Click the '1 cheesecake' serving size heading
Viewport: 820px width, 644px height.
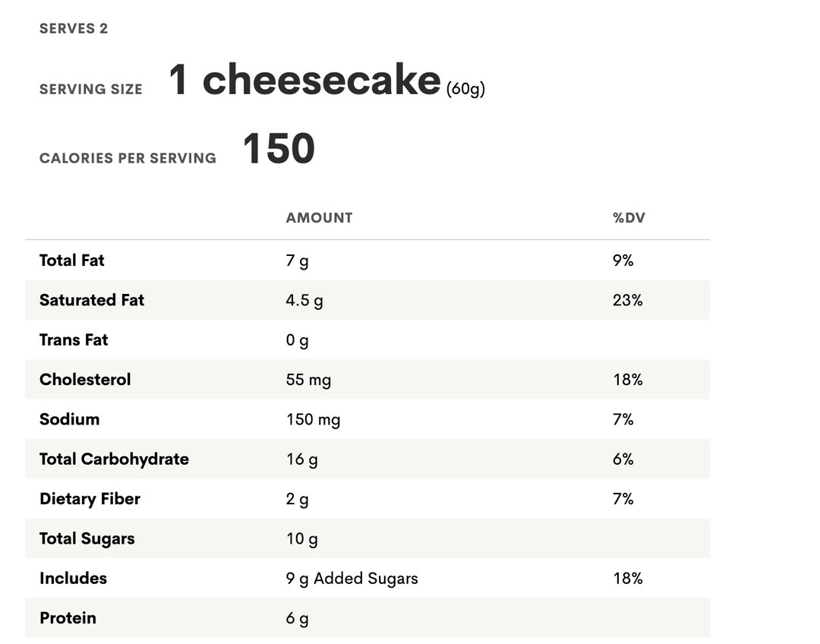[304, 80]
